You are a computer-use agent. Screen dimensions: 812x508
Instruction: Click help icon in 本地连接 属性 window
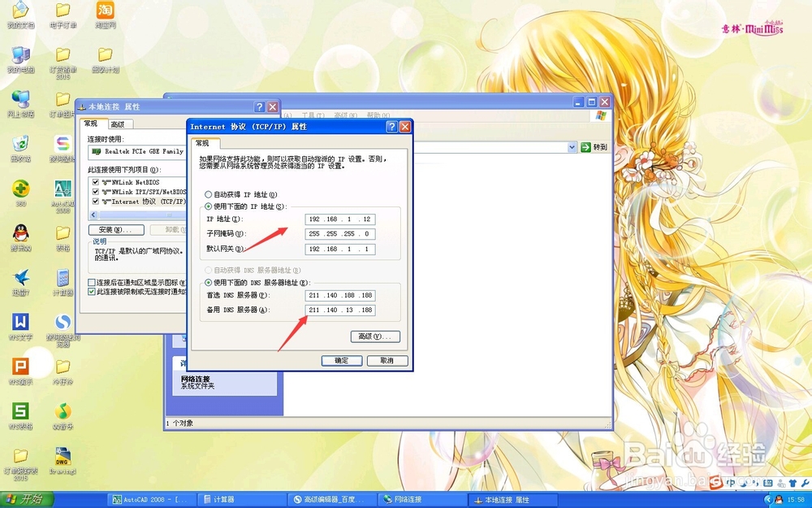point(260,106)
